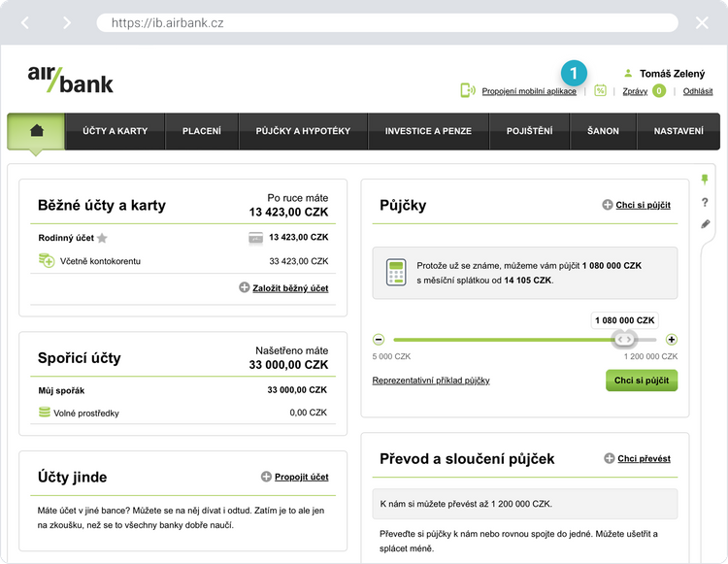Select the Investice a penze menu

coord(429,131)
